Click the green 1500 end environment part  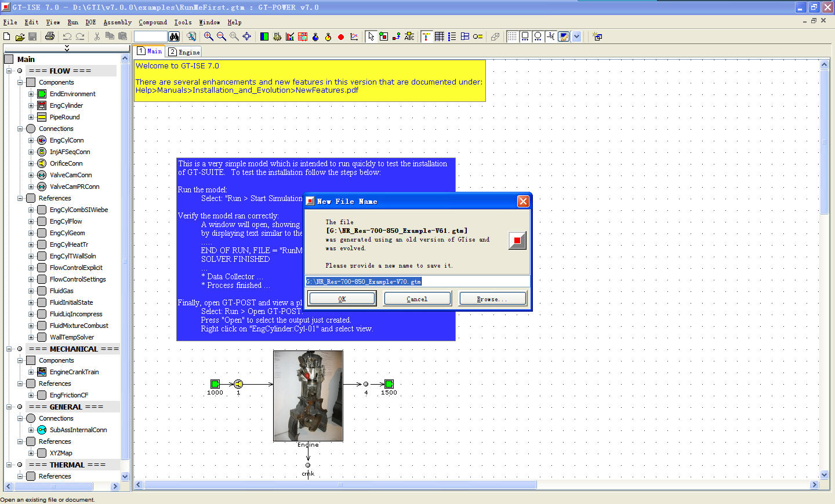[x=389, y=384]
